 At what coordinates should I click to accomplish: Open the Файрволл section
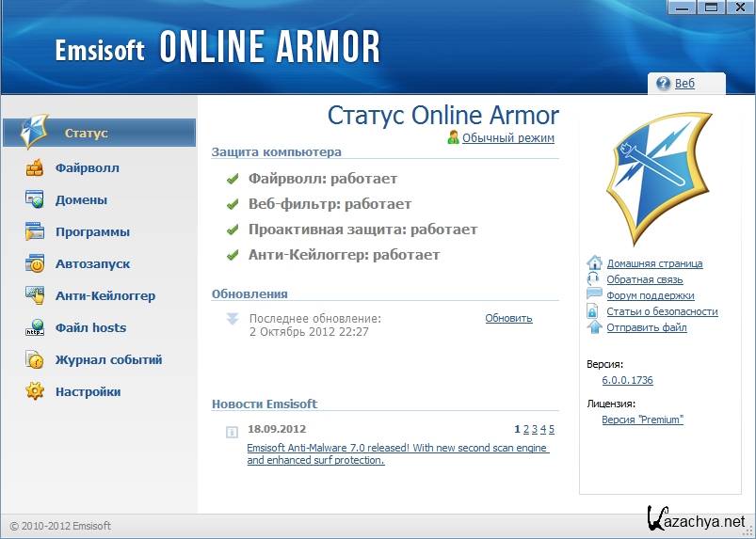pos(87,168)
